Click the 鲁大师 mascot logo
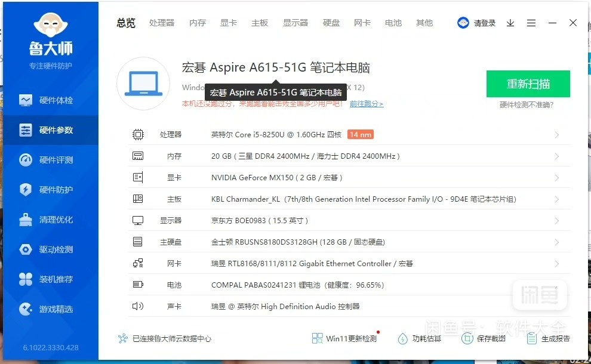The height and width of the screenshot is (364, 591). tap(51, 25)
